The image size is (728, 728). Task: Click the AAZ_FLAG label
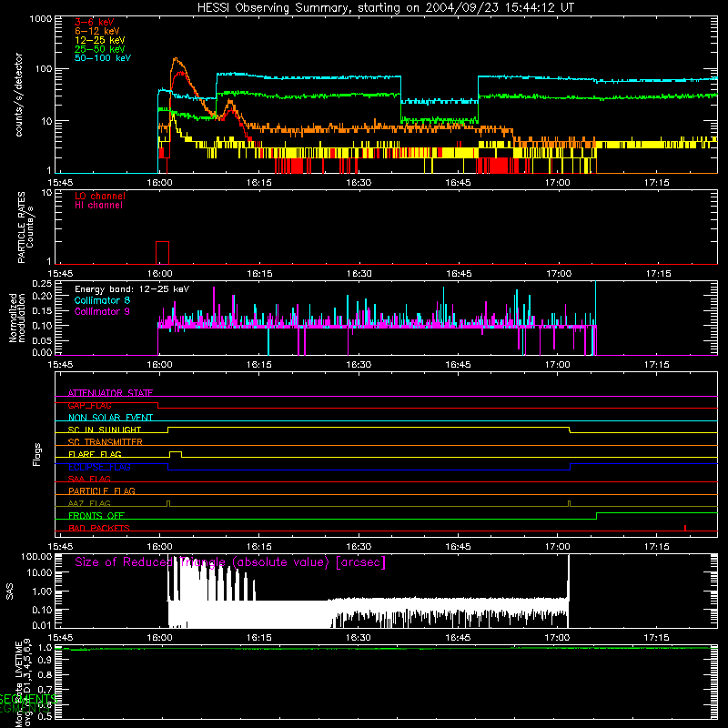89,503
